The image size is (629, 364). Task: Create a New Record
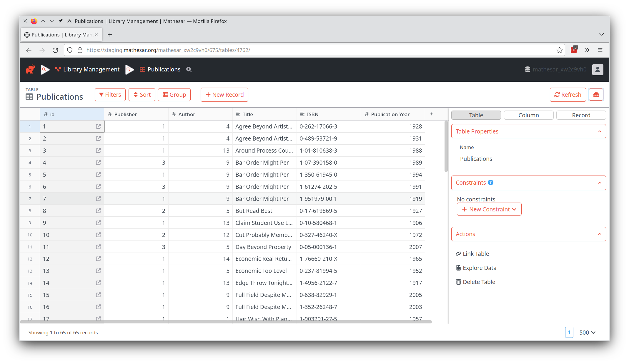point(224,94)
